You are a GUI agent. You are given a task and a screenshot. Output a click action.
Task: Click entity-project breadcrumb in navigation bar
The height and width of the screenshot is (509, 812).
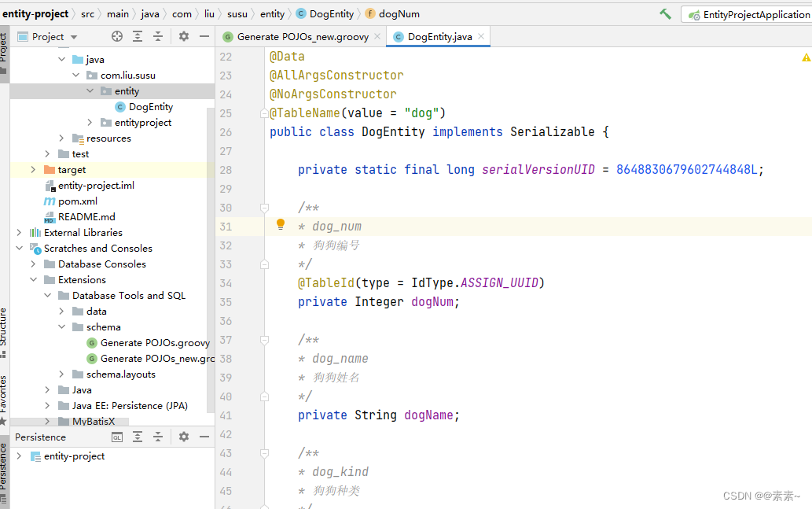pyautogui.click(x=35, y=14)
